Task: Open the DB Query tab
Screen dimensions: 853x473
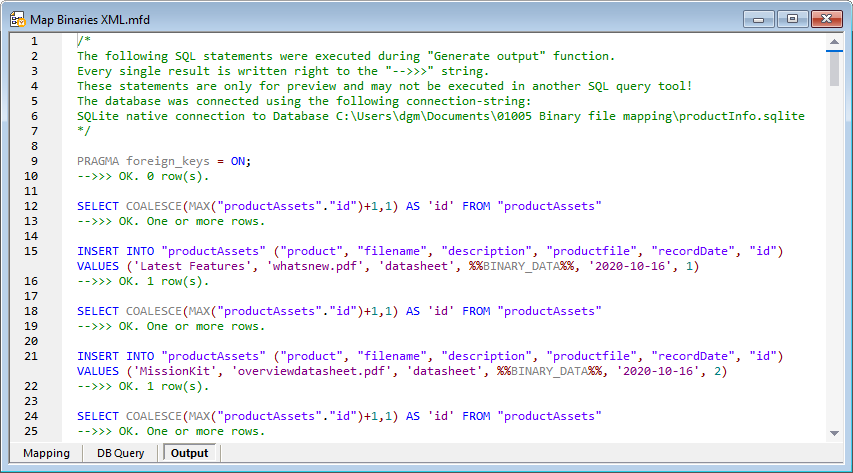Action: (120, 453)
